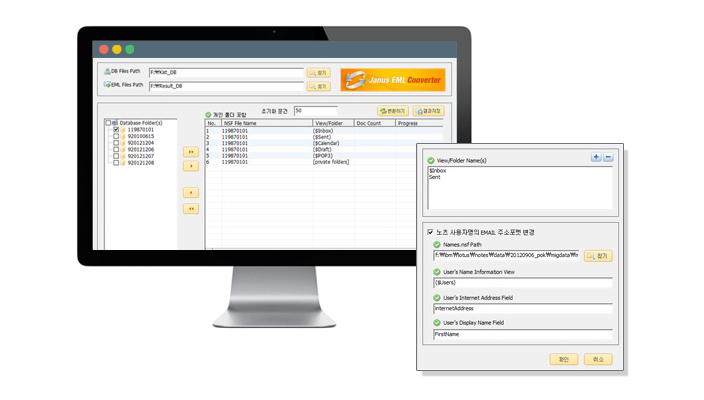Click the View/Folder column header
This screenshot has height=400, width=704.
[328, 124]
